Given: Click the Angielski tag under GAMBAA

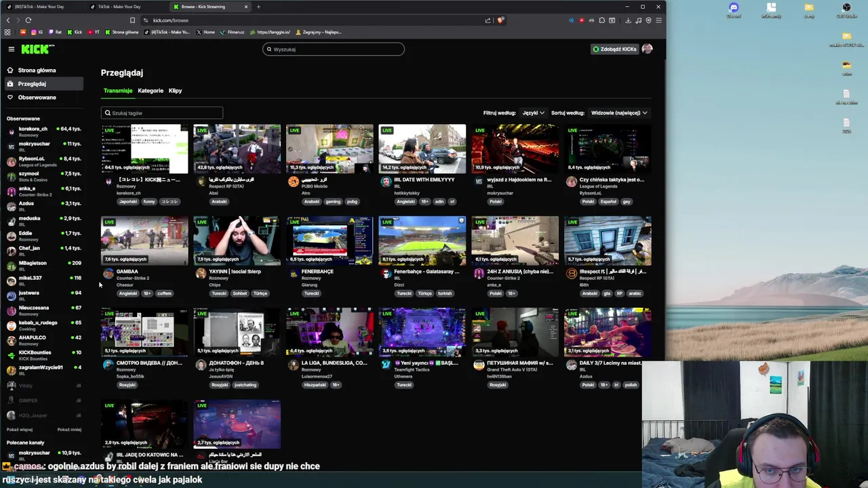Looking at the screenshot, I should [127, 293].
